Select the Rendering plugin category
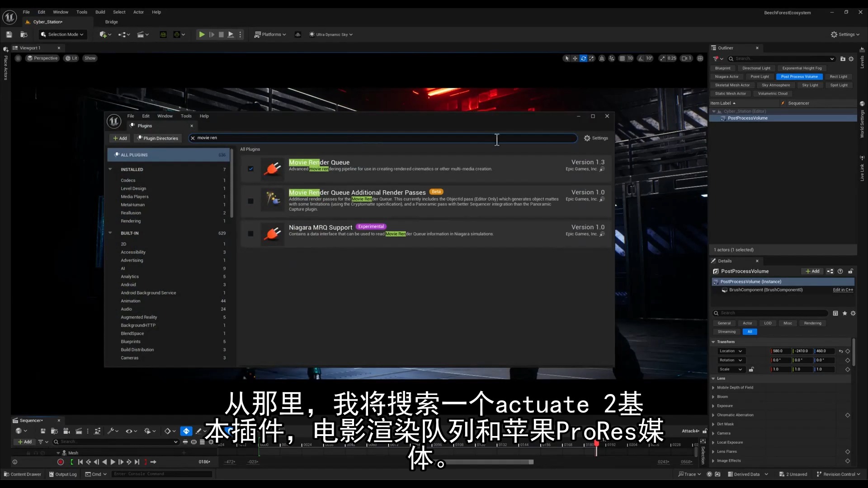Image resolution: width=868 pixels, height=488 pixels. tap(131, 221)
